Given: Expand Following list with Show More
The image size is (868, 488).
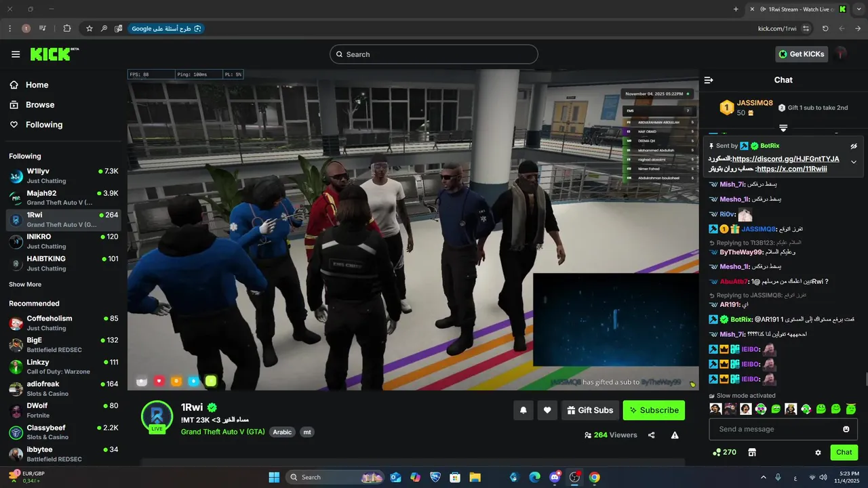Looking at the screenshot, I should [25, 285].
